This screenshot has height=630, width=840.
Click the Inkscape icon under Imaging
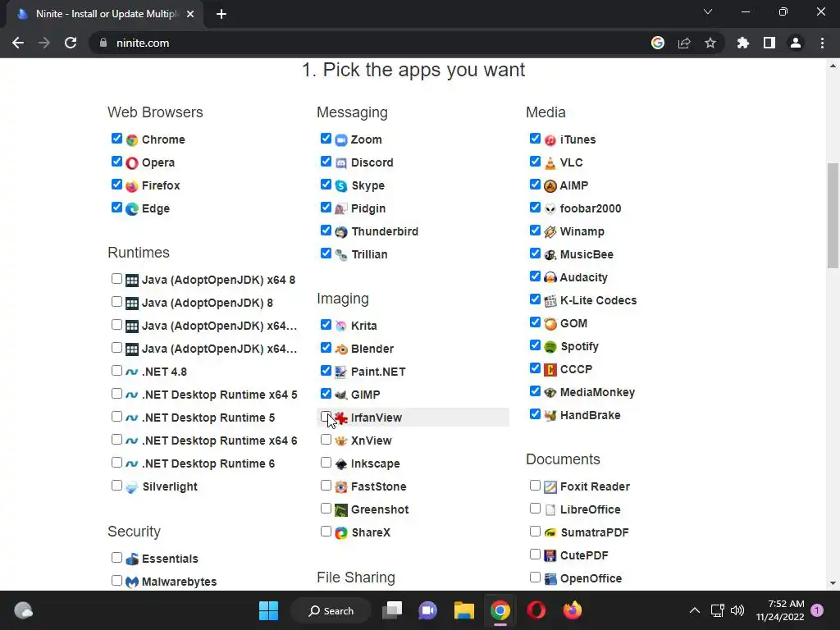coord(341,464)
